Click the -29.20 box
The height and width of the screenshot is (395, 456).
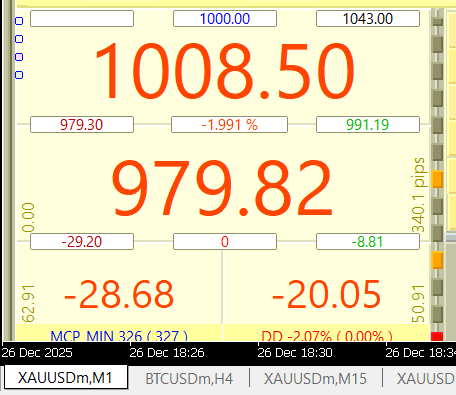(82, 241)
